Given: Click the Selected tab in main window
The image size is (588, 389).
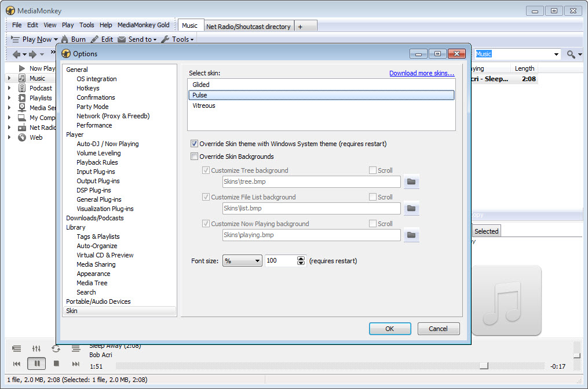Looking at the screenshot, I should tap(487, 231).
